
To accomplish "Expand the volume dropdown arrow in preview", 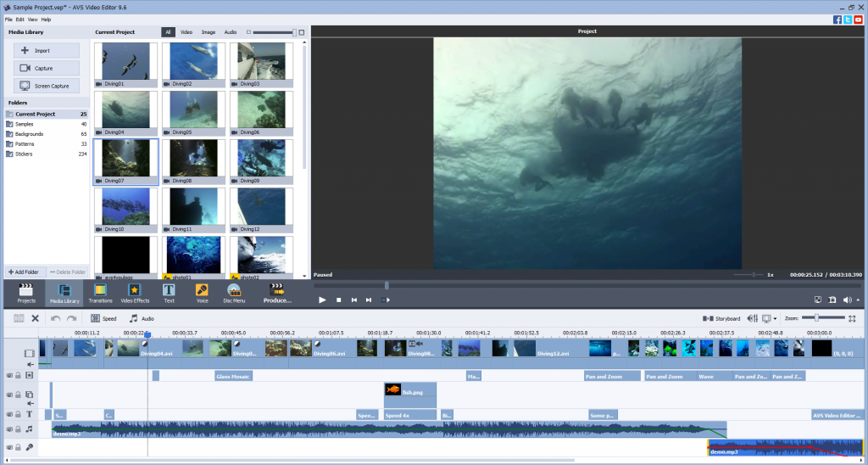I will pyautogui.click(x=857, y=300).
